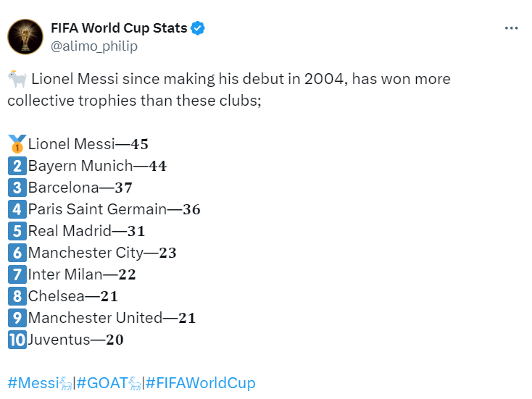Follow the #FIFAWorldCup hashtag link
Image resolution: width=532 pixels, height=399 pixels.
click(x=200, y=383)
